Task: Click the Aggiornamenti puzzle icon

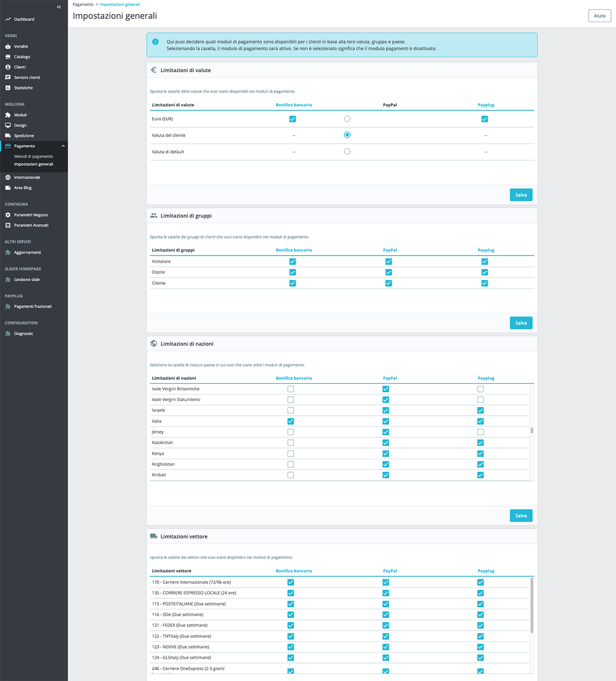Action: 8,252
